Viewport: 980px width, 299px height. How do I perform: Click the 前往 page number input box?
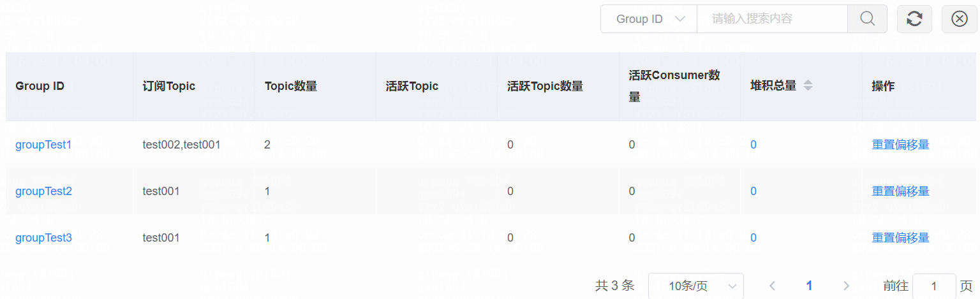point(934,286)
